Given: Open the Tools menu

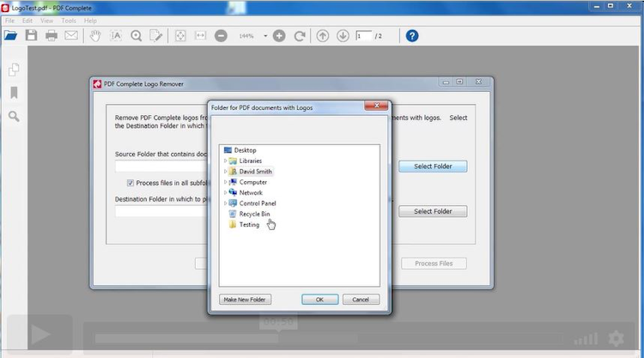Looking at the screenshot, I should click(69, 21).
